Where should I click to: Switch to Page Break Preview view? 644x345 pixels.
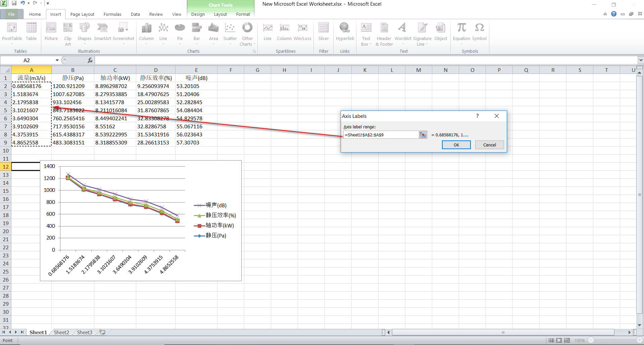(566, 340)
